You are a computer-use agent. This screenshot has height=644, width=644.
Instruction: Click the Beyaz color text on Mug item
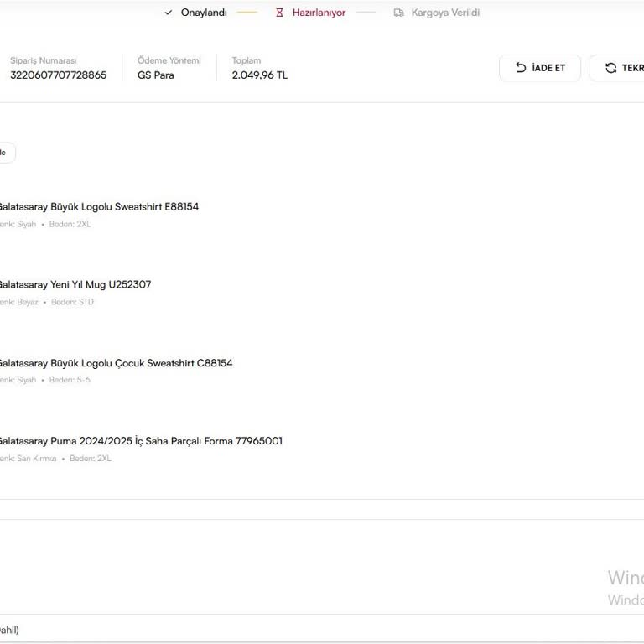click(x=28, y=302)
